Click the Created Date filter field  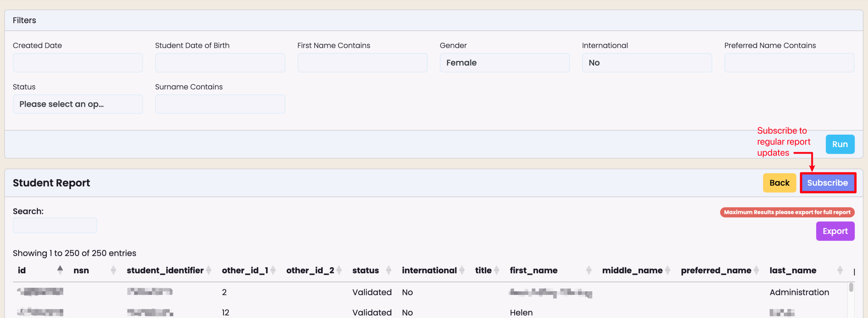tap(78, 63)
